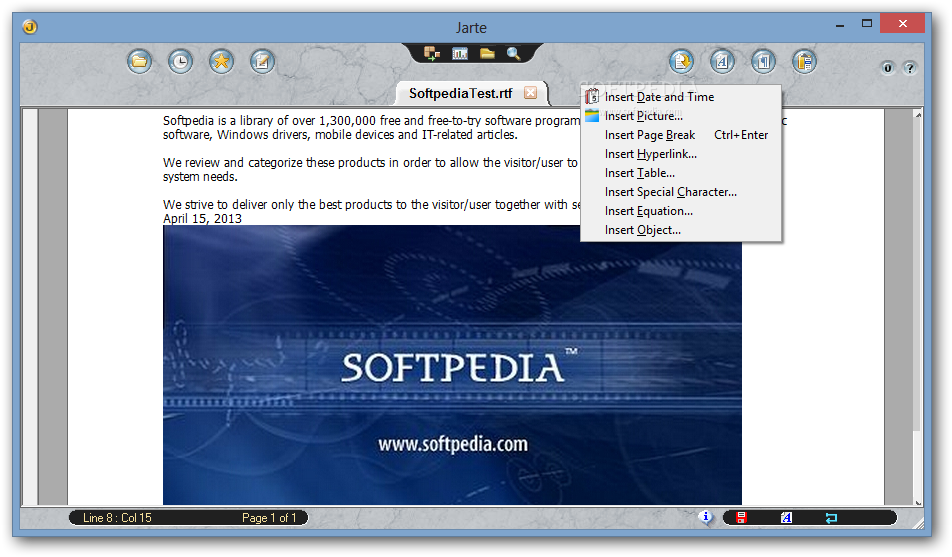Click the small round '0' button
Viewport: 952px width, 557px height.
(x=888, y=68)
